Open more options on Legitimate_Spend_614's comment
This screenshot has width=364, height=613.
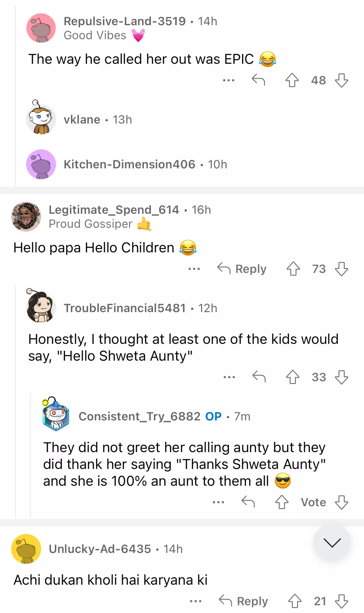click(194, 269)
